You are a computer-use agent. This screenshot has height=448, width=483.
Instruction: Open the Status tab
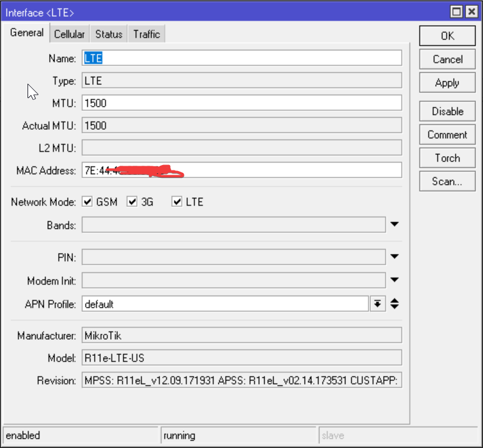(108, 34)
